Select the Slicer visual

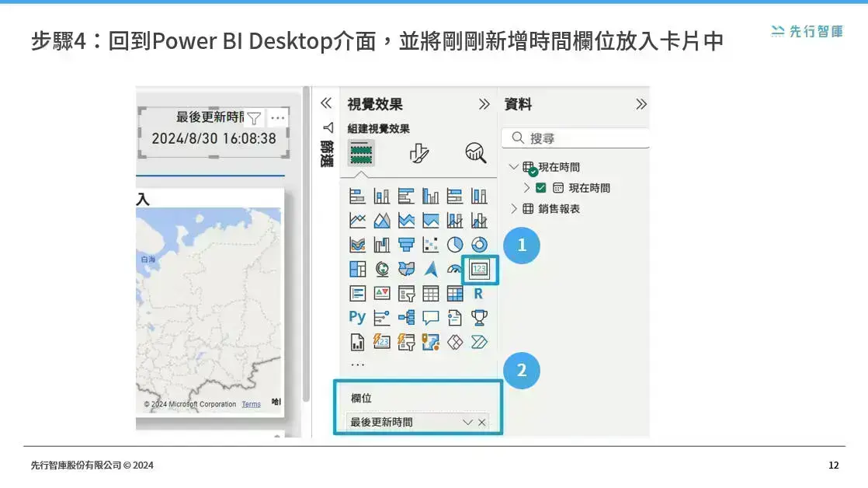click(x=406, y=294)
